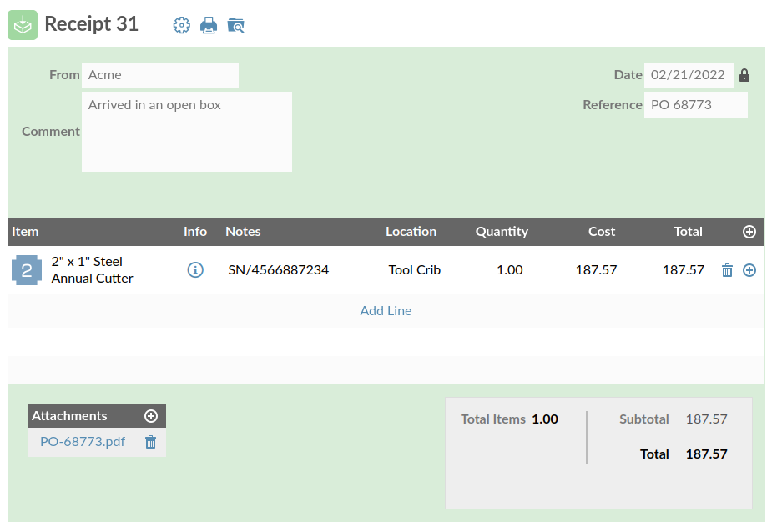
Task: Edit the From field containing Acme
Action: pyautogui.click(x=160, y=75)
